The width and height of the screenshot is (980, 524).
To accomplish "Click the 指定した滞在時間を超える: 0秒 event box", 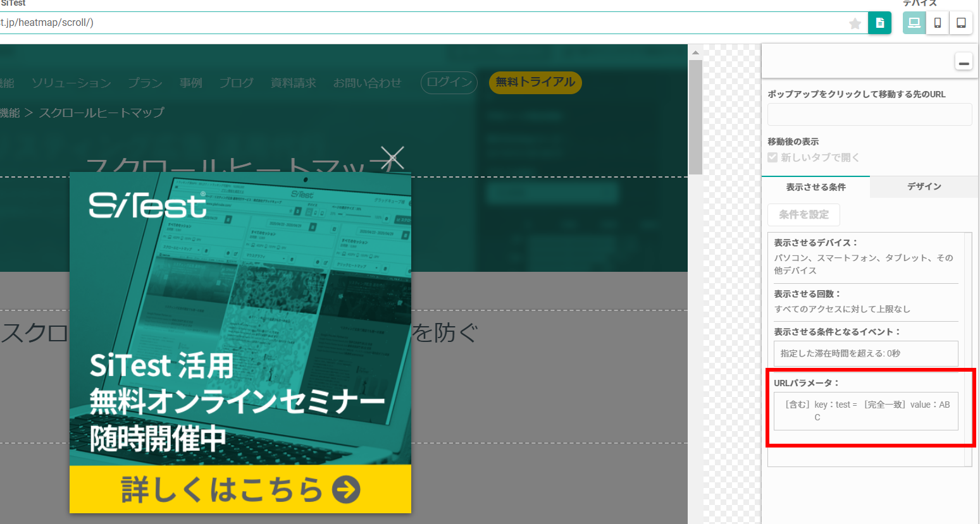I will [865, 353].
